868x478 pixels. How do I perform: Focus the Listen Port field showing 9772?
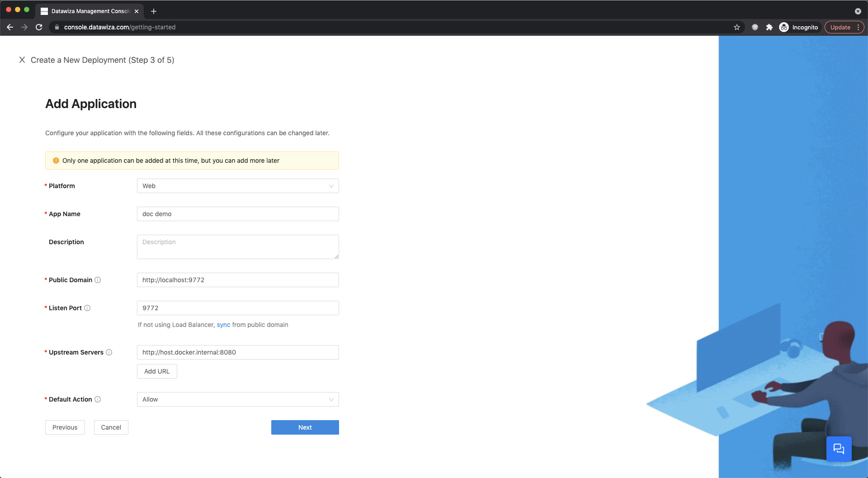238,308
